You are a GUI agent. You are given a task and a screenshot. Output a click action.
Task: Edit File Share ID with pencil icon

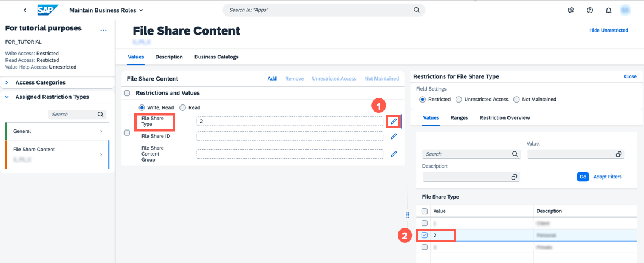click(x=394, y=136)
